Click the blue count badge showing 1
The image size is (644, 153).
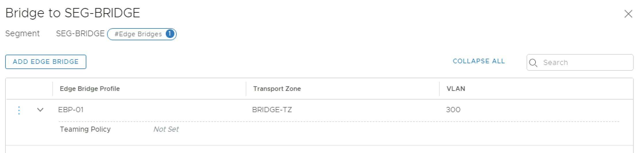170,34
